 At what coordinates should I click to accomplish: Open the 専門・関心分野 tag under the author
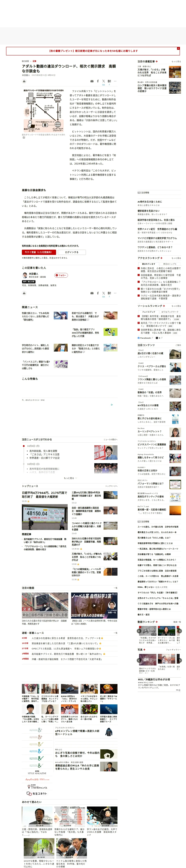click(x=29, y=282)
